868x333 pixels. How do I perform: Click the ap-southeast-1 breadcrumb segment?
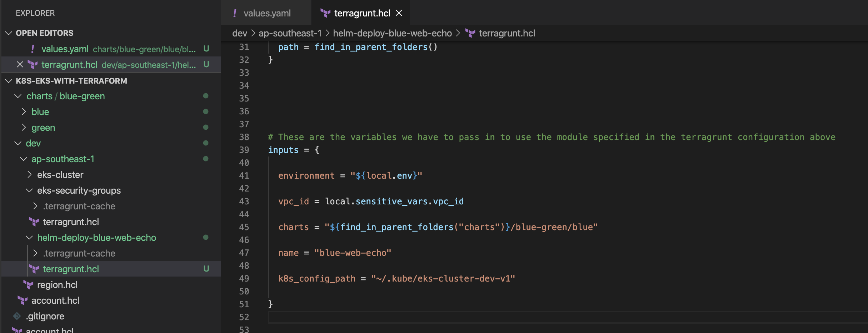point(290,33)
